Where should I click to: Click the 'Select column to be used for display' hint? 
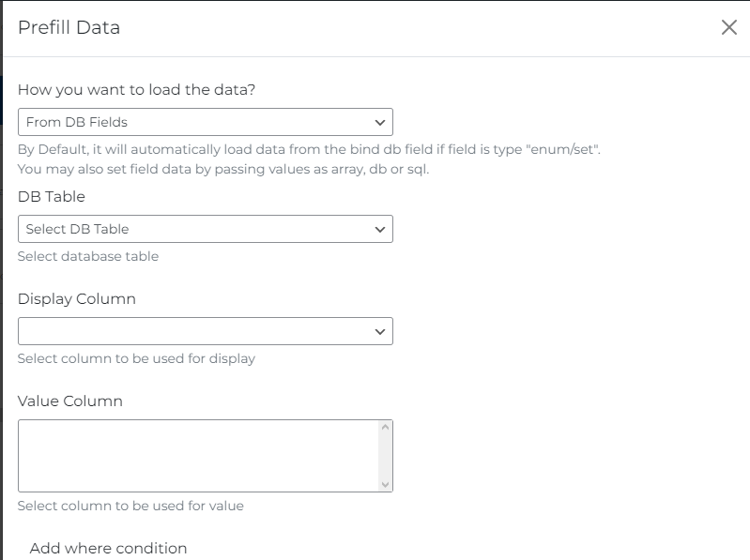click(x=136, y=358)
